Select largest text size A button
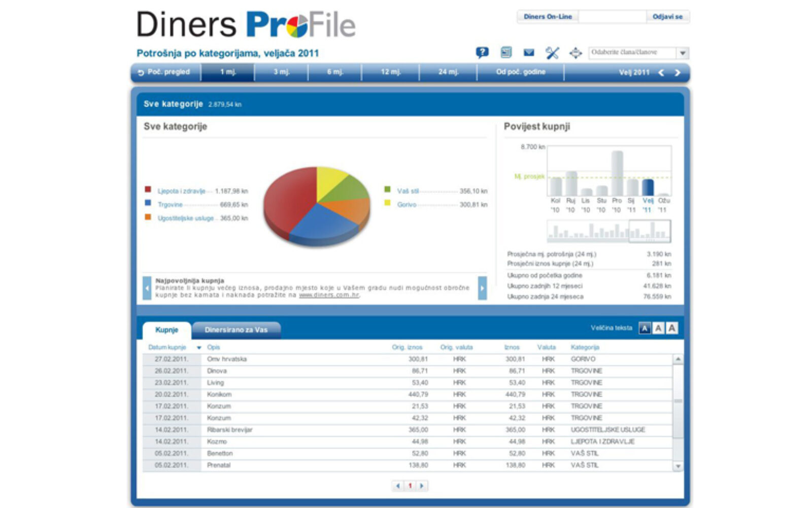The width and height of the screenshot is (812, 508). (672, 328)
